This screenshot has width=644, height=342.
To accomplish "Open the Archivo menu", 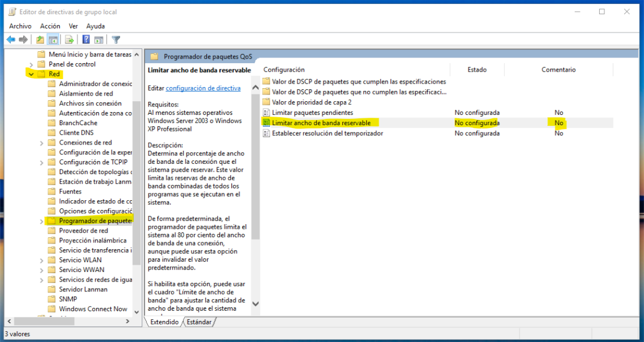I will pyautogui.click(x=20, y=26).
